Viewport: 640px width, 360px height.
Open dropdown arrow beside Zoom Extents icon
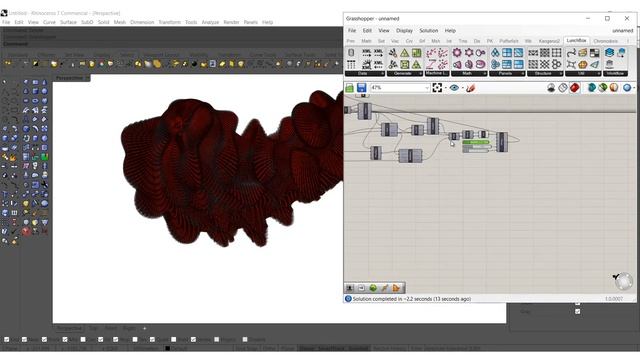tap(445, 88)
